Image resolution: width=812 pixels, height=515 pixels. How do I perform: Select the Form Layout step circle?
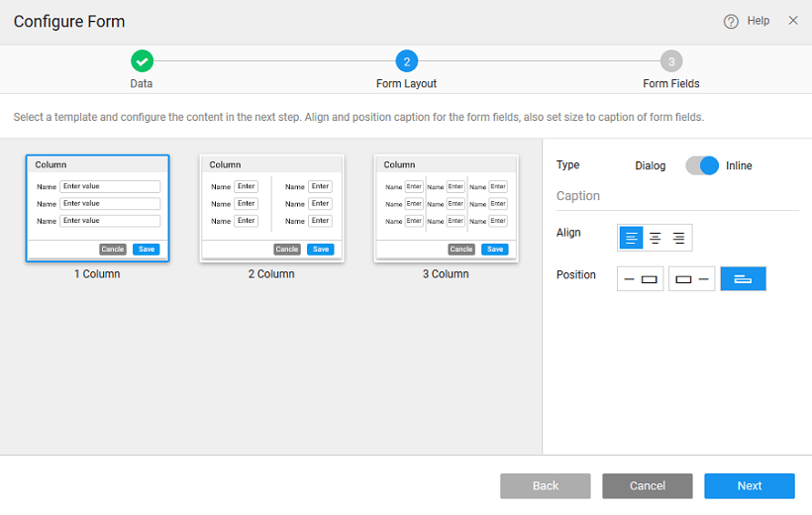click(406, 61)
